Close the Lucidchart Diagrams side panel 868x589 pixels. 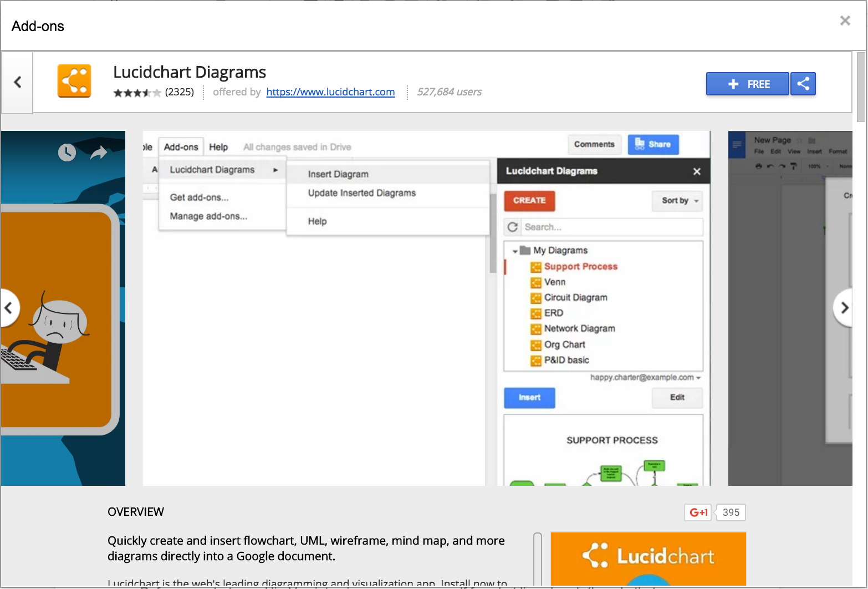tap(697, 171)
